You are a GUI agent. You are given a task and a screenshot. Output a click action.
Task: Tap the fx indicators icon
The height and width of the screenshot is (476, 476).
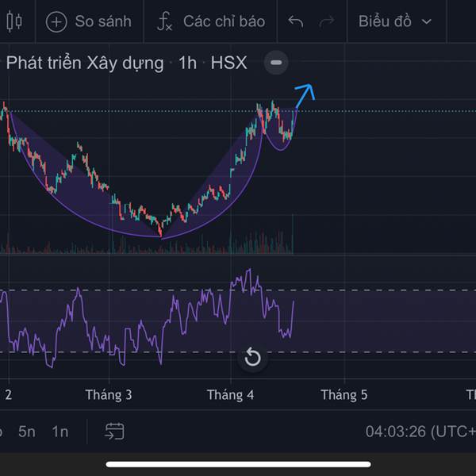coord(164,21)
